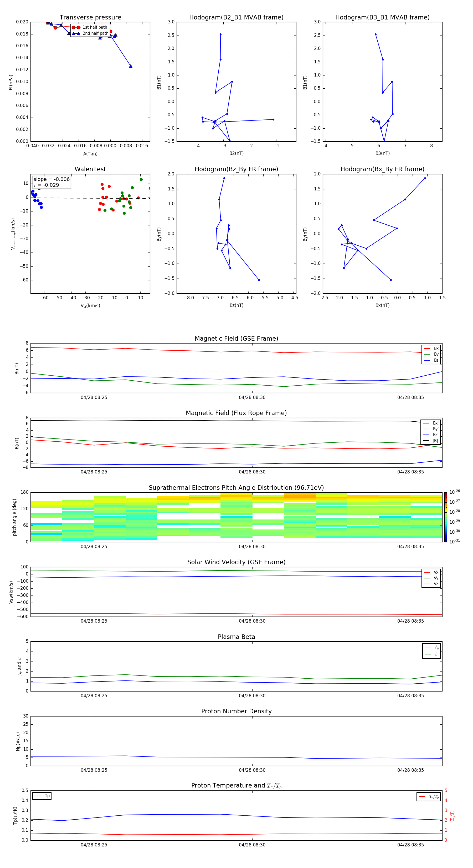Click the top-right data point in Bx_By hodogram
Image resolution: width=473 pixels, height=868 pixels.
click(425, 178)
